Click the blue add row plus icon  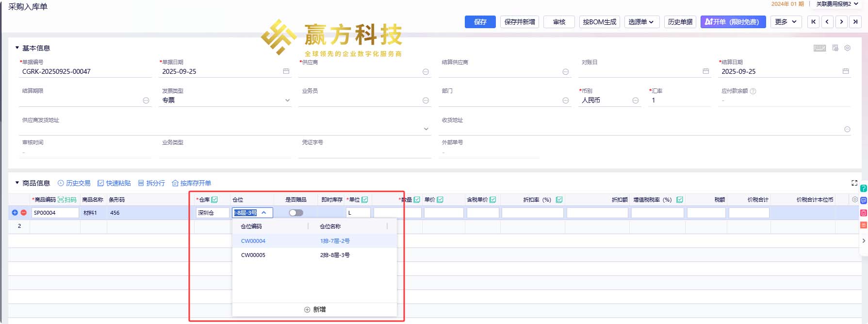coord(15,213)
